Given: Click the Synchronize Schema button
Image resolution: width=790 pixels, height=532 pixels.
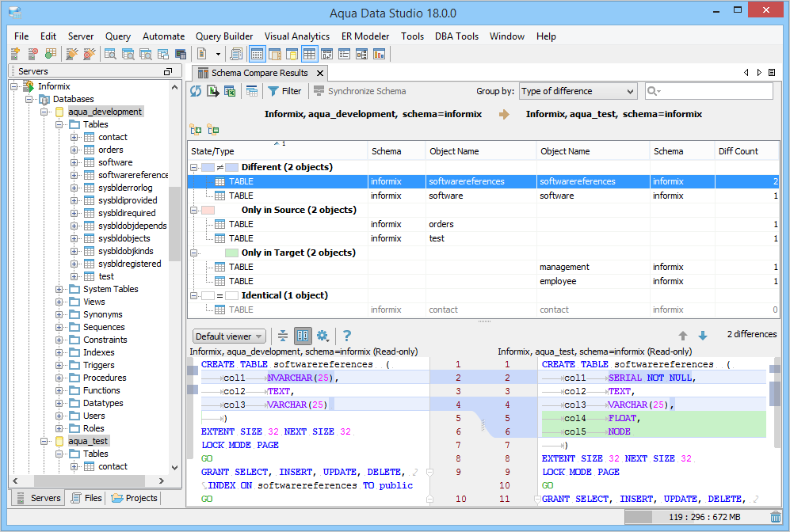Looking at the screenshot, I should (360, 91).
